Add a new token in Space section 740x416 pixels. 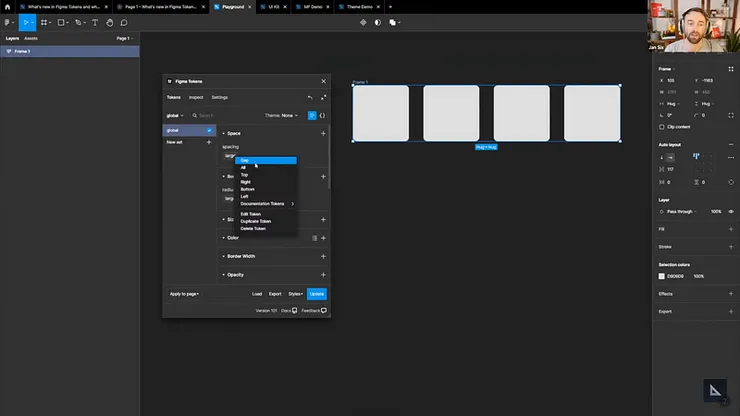pos(323,133)
